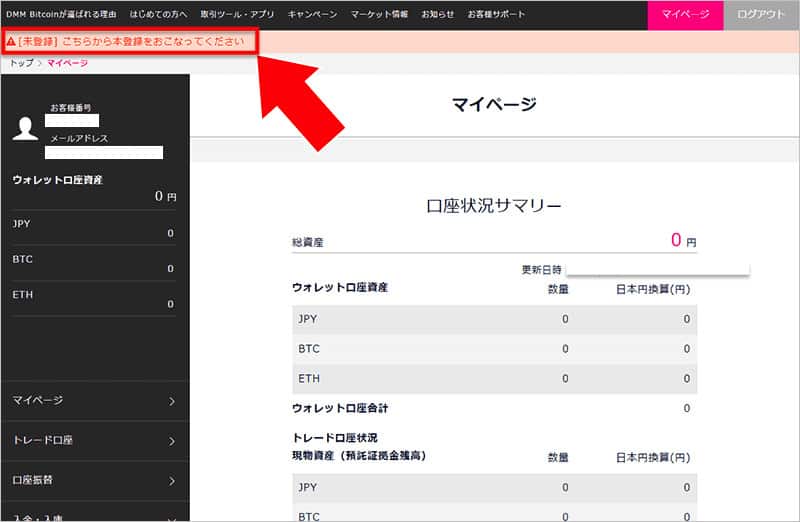Click the メールアドレス label in sidebar
Image resolution: width=800 pixels, height=522 pixels.
click(79, 138)
